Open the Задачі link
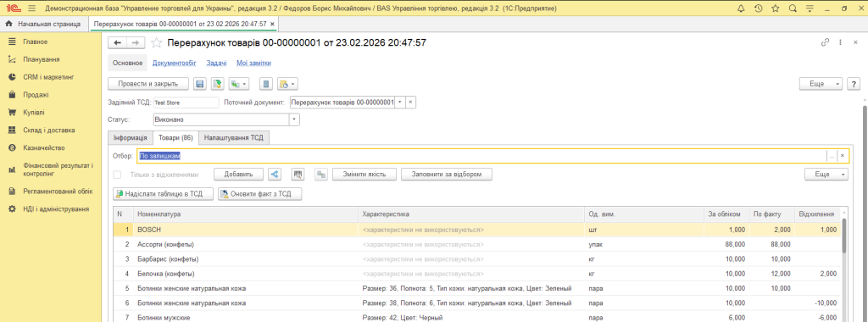Screen dimensions: 868x322 216,64
